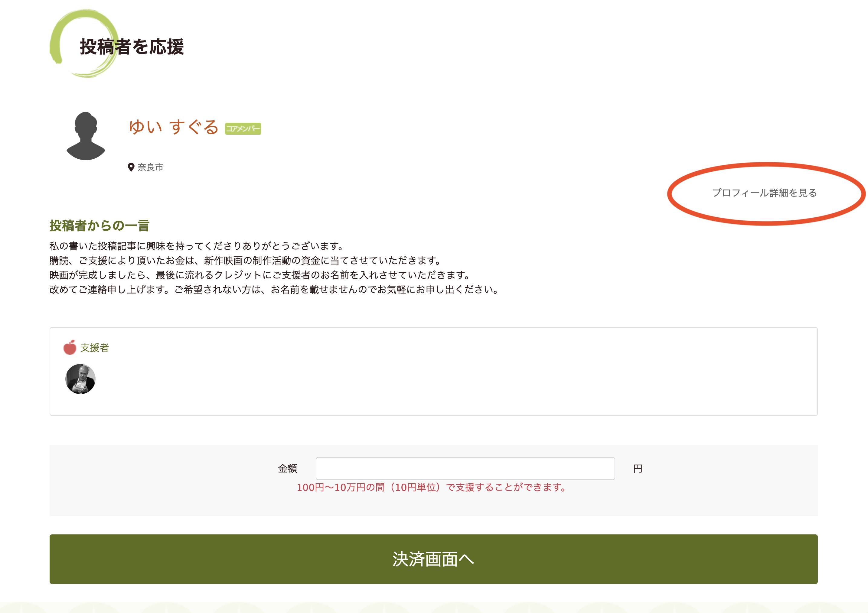Click the red apple icon beside 支援者
The width and height of the screenshot is (868, 613).
(70, 347)
